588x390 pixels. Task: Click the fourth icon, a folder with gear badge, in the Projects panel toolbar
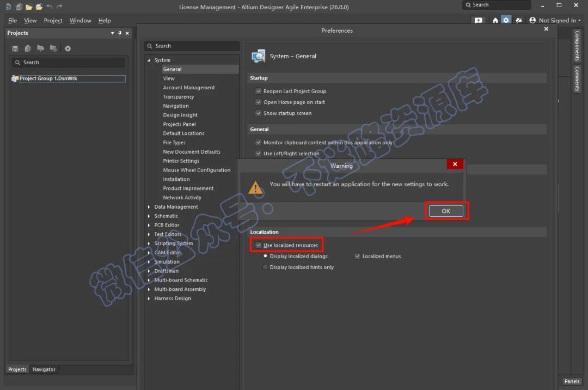click(x=53, y=48)
